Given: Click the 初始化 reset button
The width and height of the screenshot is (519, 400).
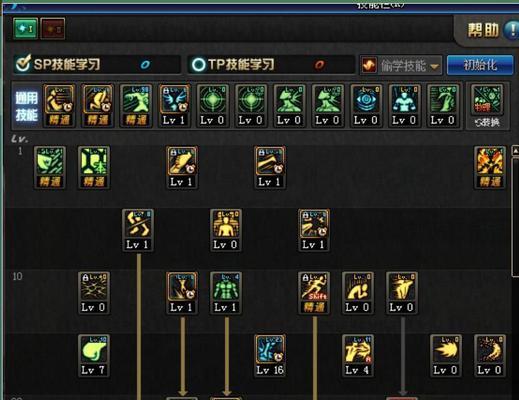Looking at the screenshot, I should pos(480,65).
